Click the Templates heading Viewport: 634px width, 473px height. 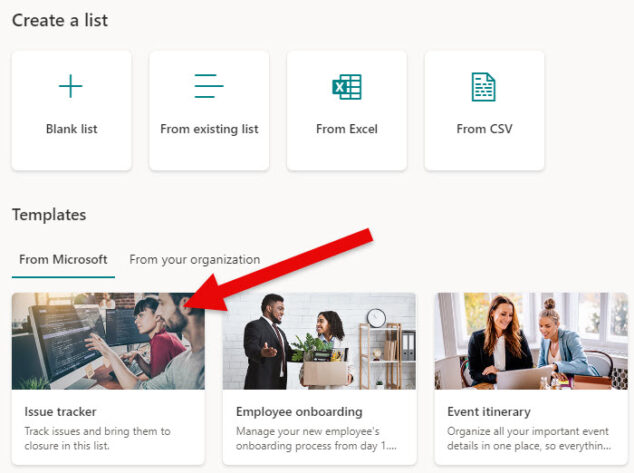coord(49,215)
